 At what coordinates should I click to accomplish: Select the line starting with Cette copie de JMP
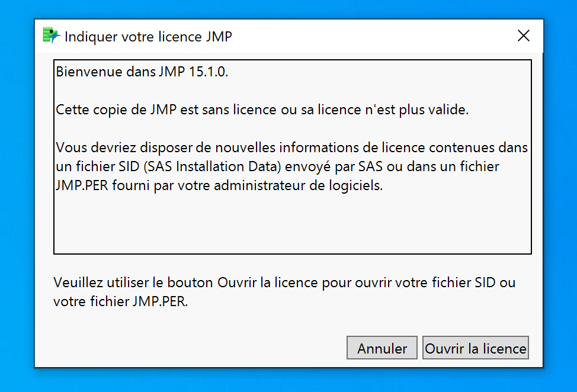pyautogui.click(x=262, y=110)
